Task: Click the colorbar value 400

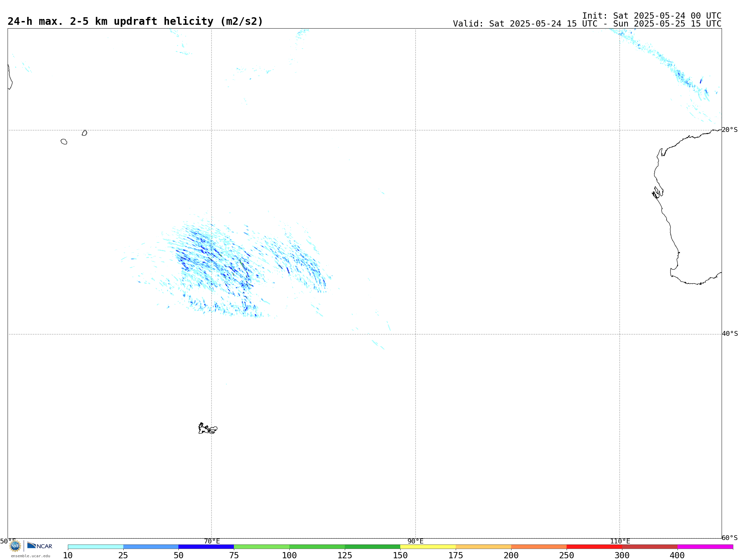Action: click(677, 556)
